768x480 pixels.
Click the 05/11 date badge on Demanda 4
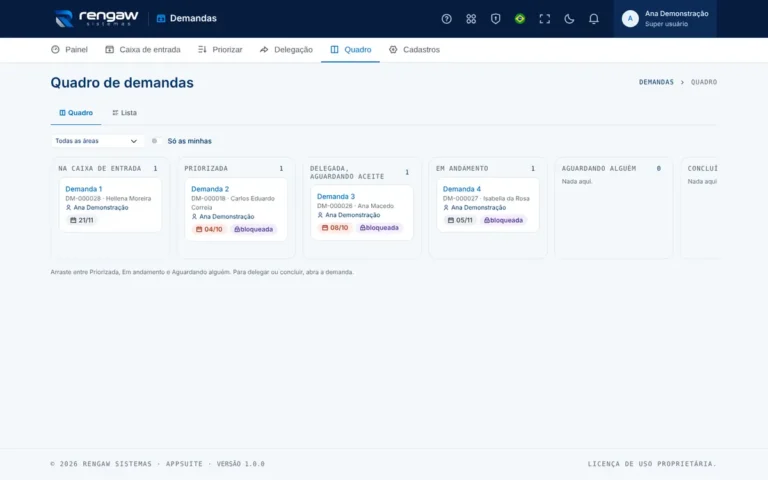(460, 220)
